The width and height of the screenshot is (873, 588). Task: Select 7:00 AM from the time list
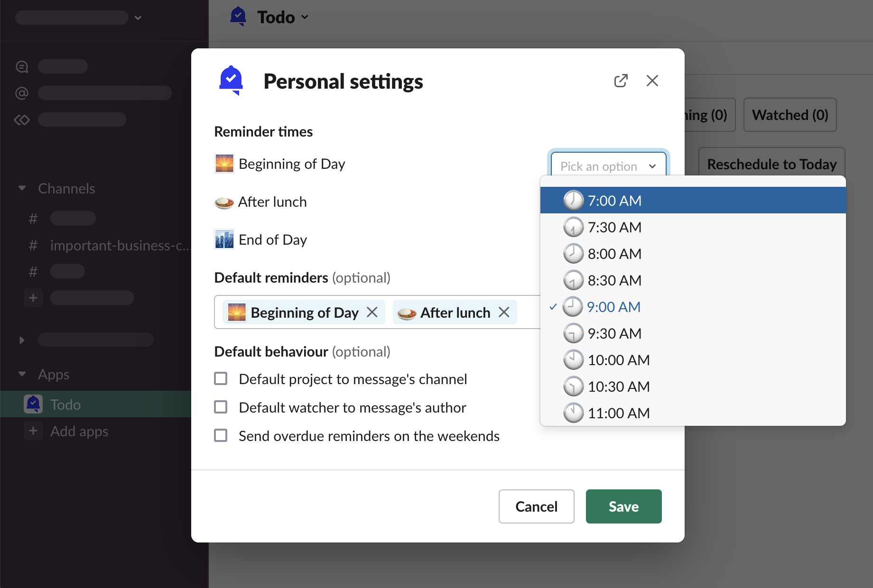tap(614, 201)
